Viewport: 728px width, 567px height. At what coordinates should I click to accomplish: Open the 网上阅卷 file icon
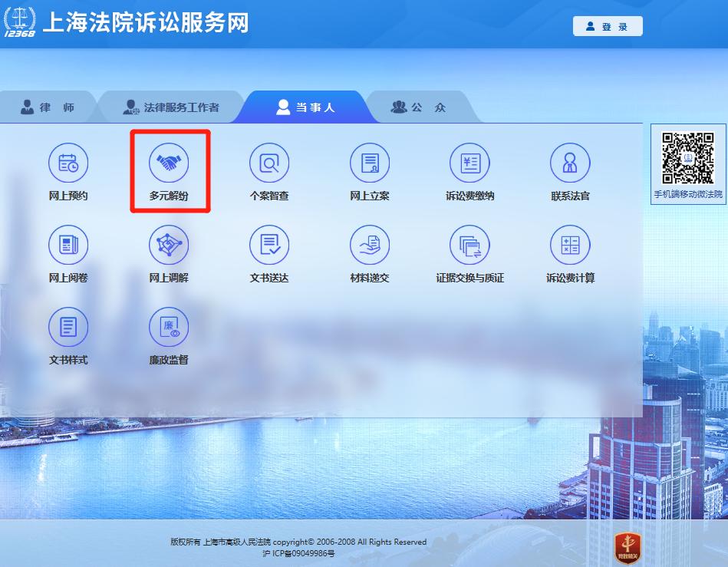tap(68, 246)
